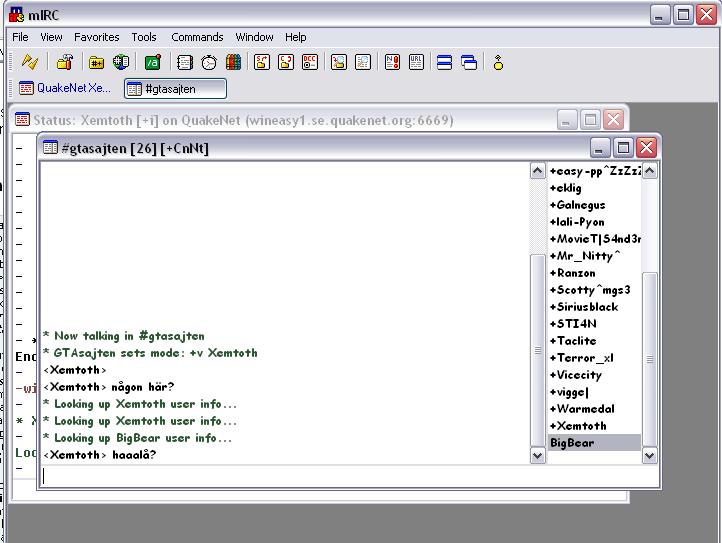Open the Favorites menu
The height and width of the screenshot is (543, 722).
coord(96,37)
